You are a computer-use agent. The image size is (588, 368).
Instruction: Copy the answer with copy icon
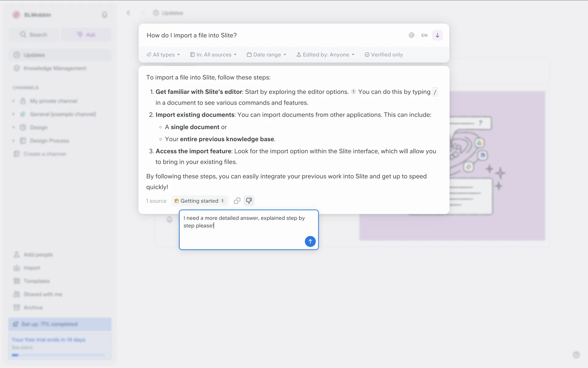237,201
